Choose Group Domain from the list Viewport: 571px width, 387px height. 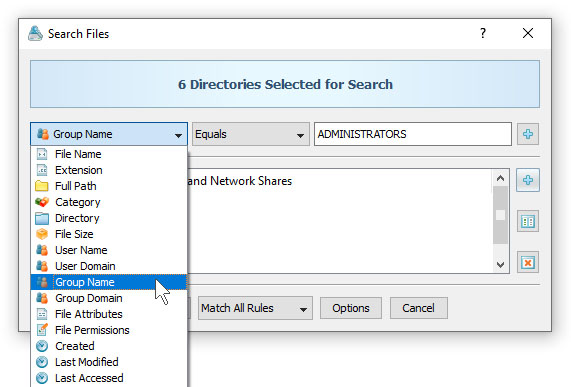(x=109, y=298)
